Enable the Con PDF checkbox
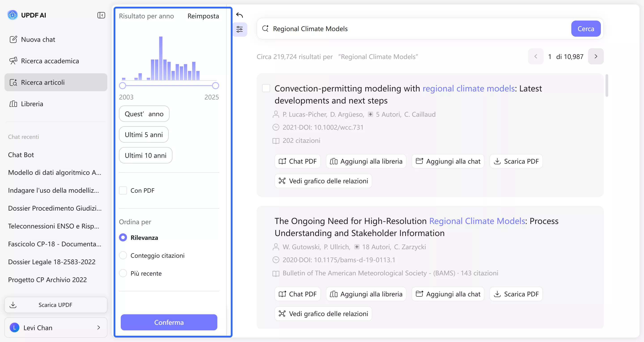 click(123, 190)
